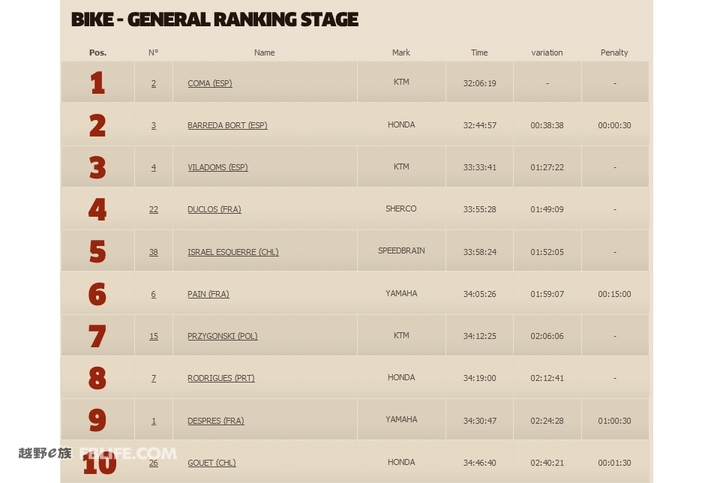
Task: Open the GOUET (CHL) rider link
Action: tap(212, 463)
